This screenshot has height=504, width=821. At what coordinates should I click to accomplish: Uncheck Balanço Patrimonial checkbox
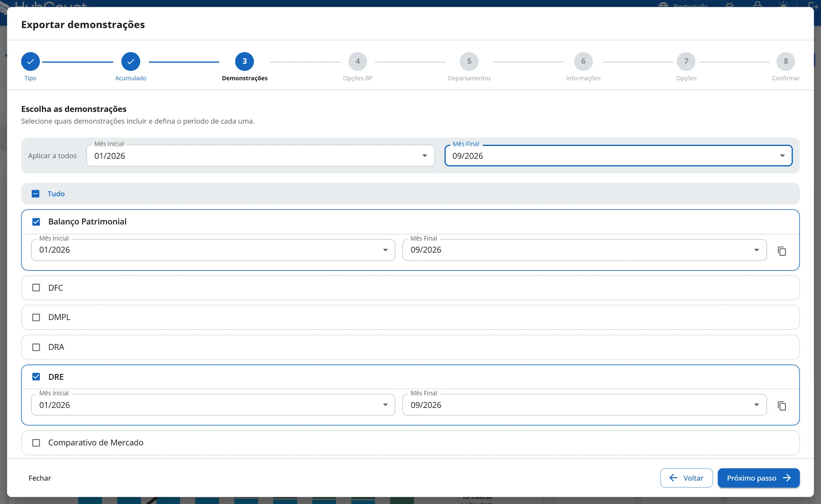(36, 222)
